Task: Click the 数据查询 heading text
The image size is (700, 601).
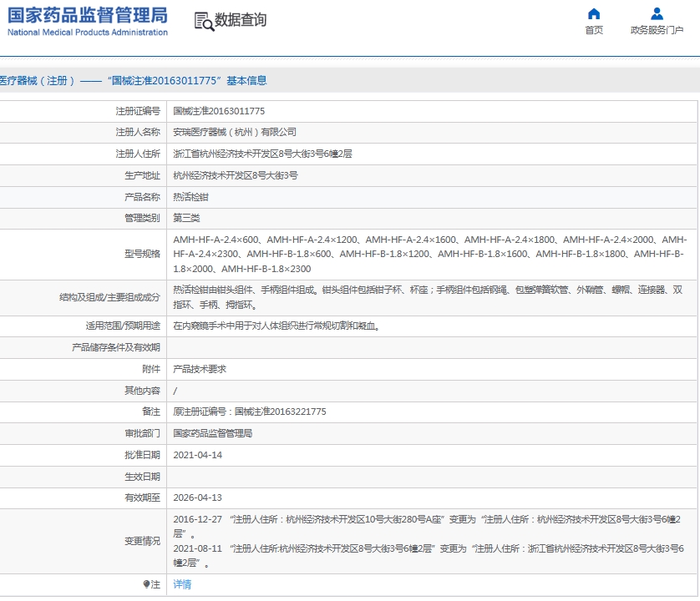Action: 241,20
